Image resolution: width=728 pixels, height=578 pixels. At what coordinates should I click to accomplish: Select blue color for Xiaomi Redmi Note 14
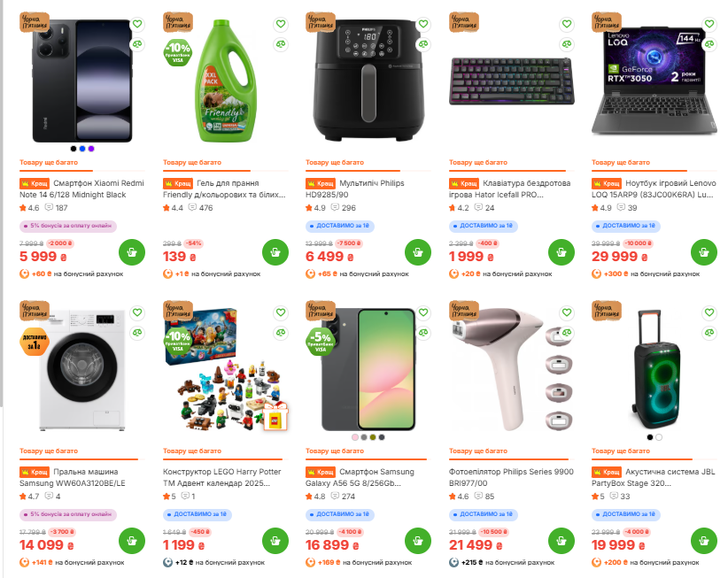pos(82,149)
